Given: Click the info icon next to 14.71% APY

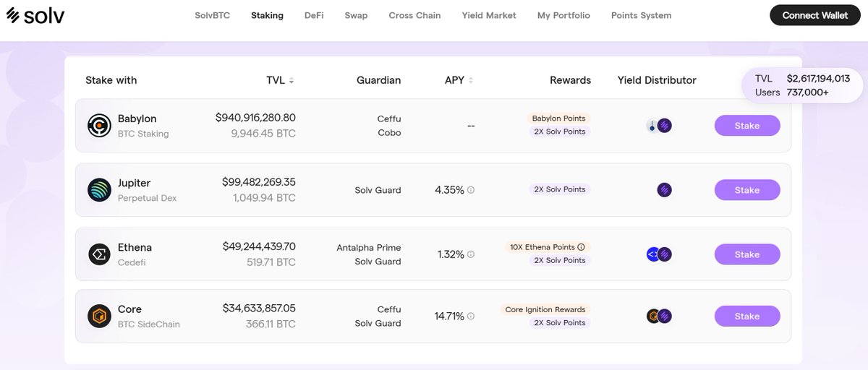Looking at the screenshot, I should 471,317.
